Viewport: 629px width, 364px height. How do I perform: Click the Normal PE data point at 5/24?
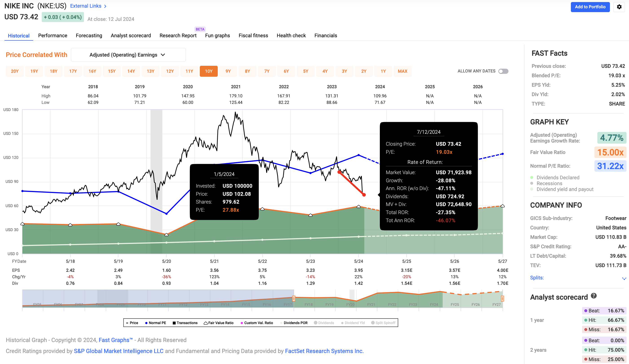(x=359, y=155)
